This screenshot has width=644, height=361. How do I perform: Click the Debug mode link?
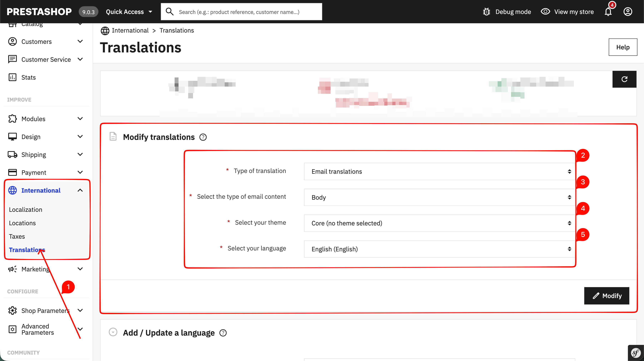point(513,12)
